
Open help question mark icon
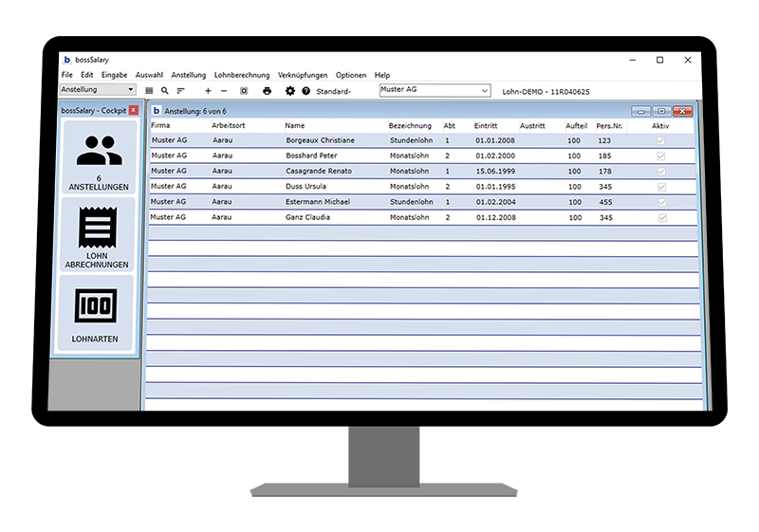(x=305, y=90)
